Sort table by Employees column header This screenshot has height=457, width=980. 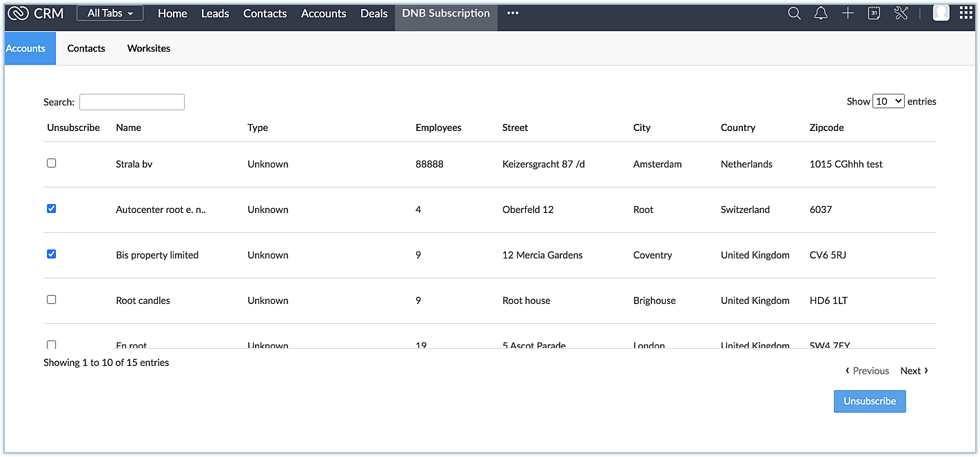coord(438,128)
